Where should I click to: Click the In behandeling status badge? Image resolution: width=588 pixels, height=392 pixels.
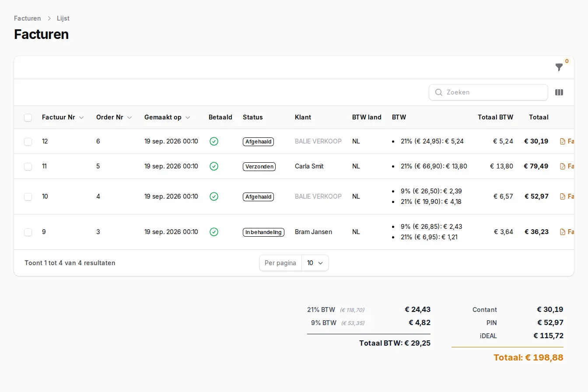pyautogui.click(x=263, y=232)
